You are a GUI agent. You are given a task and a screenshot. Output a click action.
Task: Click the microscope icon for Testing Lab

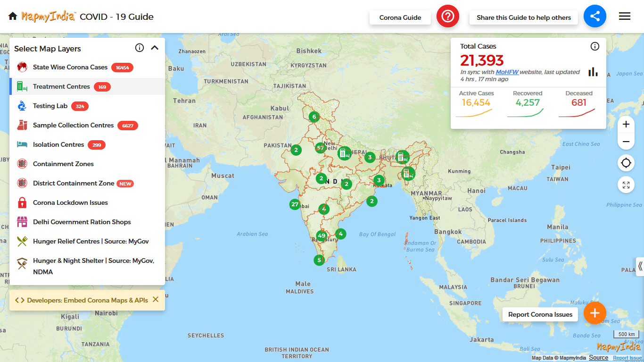tap(22, 106)
